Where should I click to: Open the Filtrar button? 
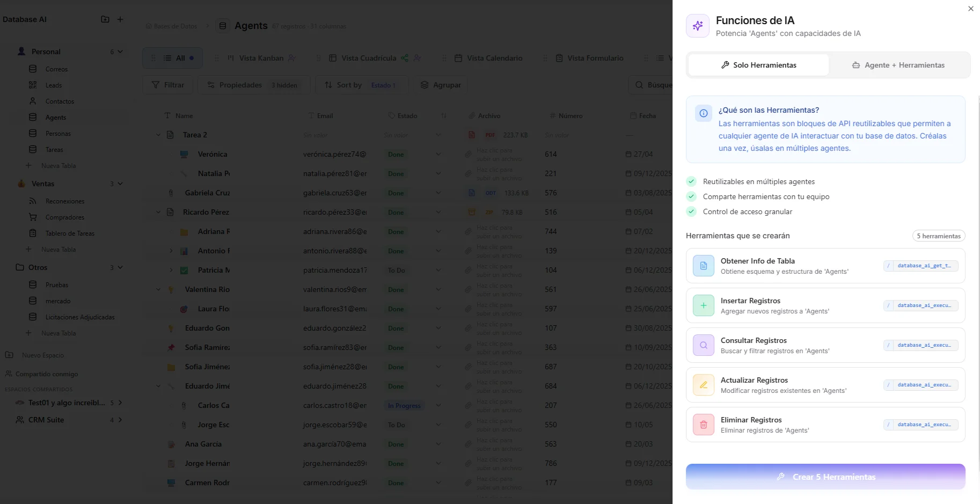[168, 85]
